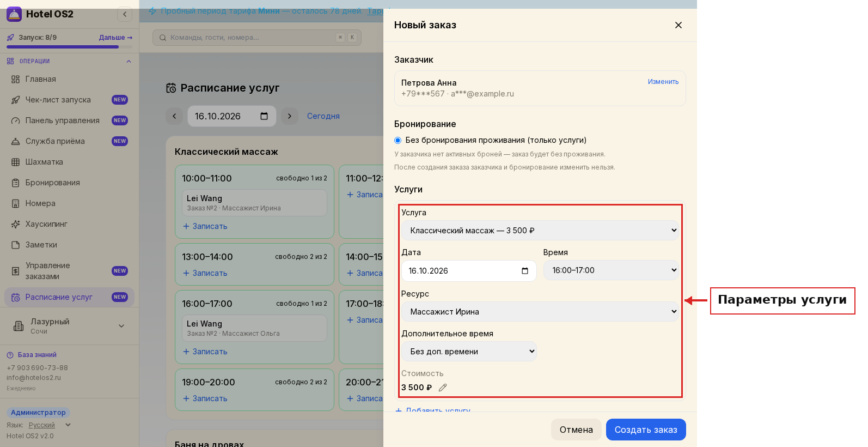This screenshot has width=868, height=447.
Task: Go to previous day in the schedule
Action: 174,116
